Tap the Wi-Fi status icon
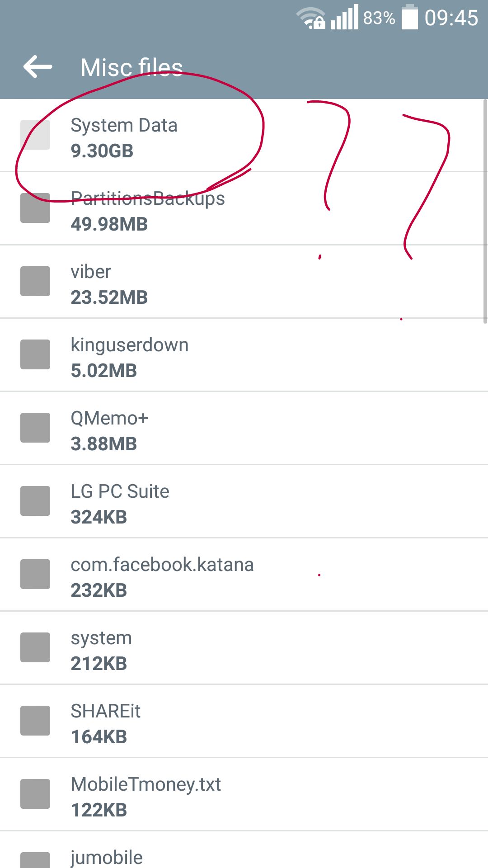The width and height of the screenshot is (488, 868). click(311, 18)
